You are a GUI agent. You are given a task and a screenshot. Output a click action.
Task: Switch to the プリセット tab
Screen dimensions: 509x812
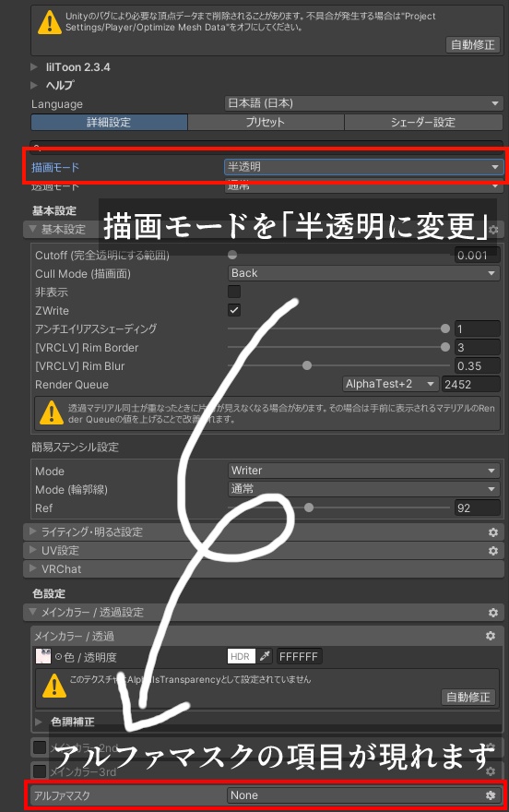[266, 122]
